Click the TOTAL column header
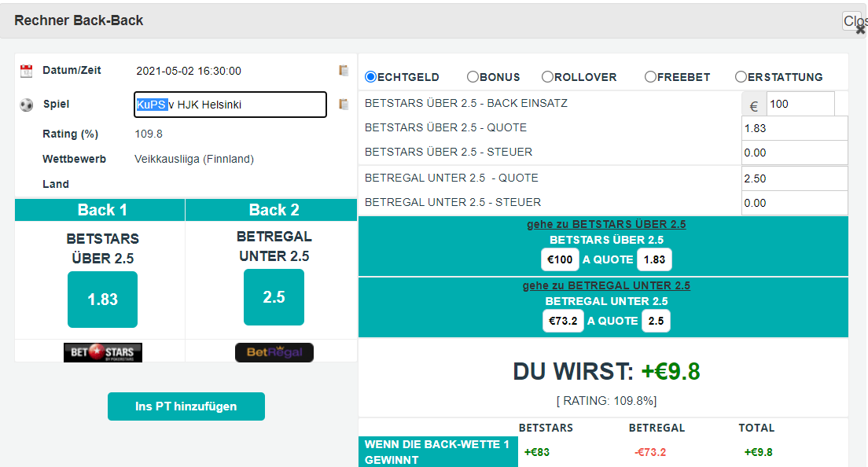This screenshot has height=467, width=868. point(756,428)
